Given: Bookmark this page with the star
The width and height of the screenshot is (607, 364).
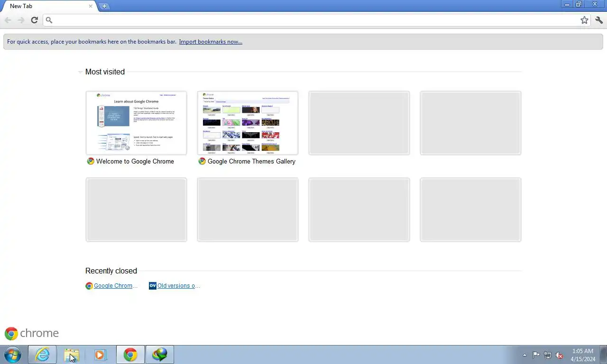Looking at the screenshot, I should 584,20.
